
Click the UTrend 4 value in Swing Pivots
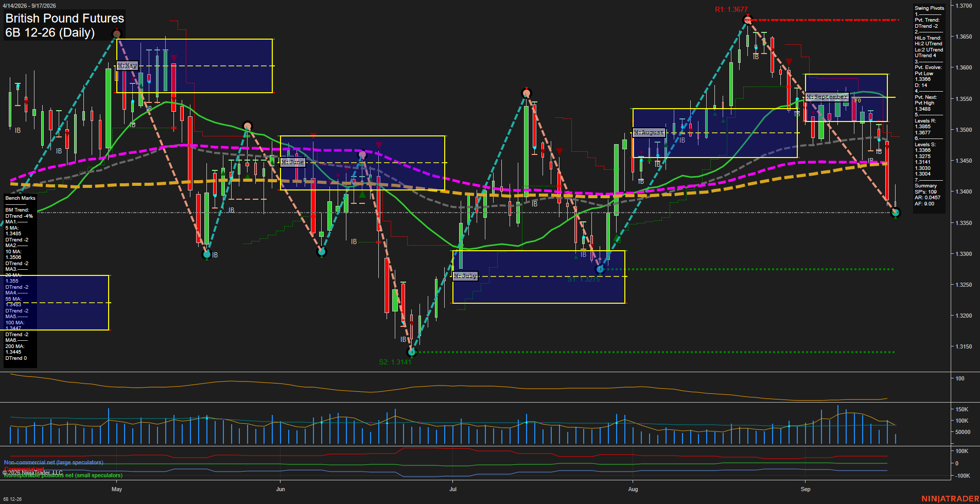click(925, 56)
